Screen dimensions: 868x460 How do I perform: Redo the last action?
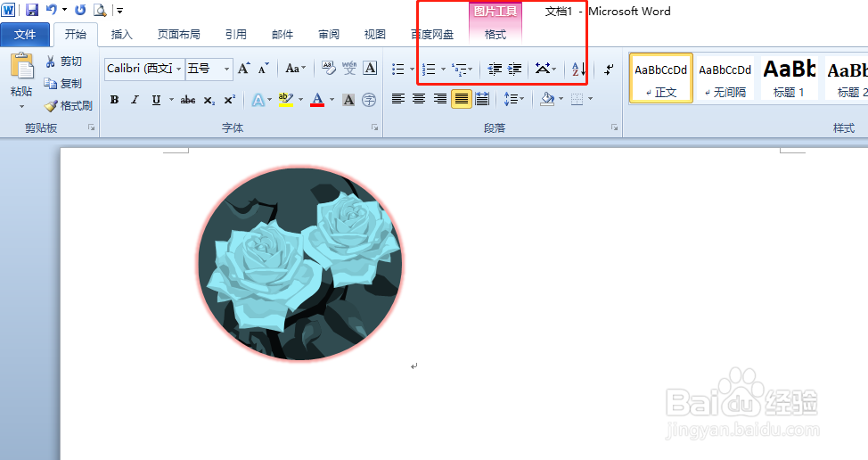[80, 10]
